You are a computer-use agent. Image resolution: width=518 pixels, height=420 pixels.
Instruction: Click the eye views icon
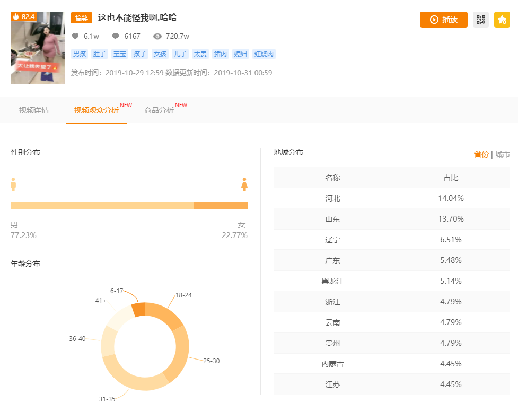(x=157, y=36)
